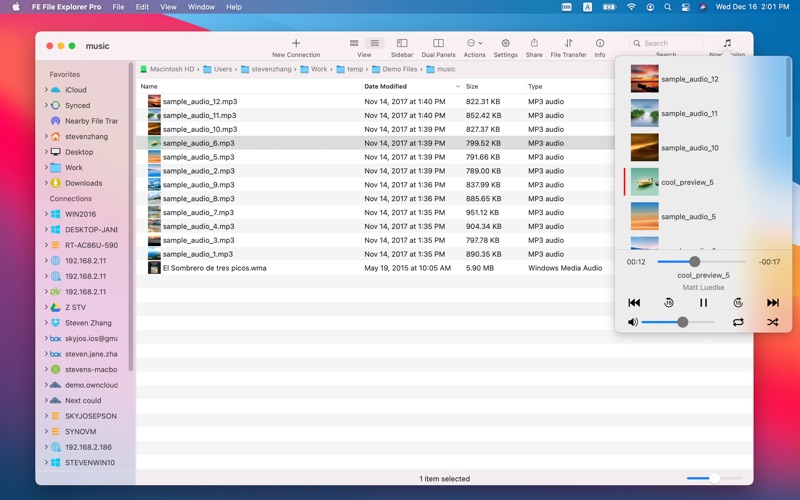The height and width of the screenshot is (500, 800).
Task: Toggle shuffle in the audio player
Action: (772, 322)
